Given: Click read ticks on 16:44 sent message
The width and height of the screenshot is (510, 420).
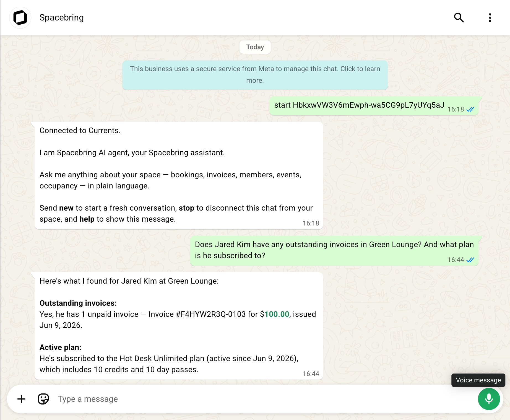Looking at the screenshot, I should pos(470,260).
